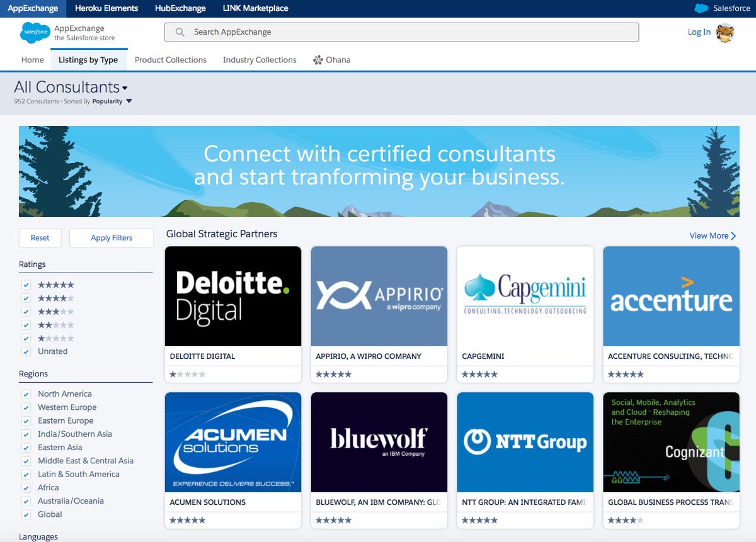The width and height of the screenshot is (756, 542).
Task: Click the Reset filters button
Action: (40, 237)
